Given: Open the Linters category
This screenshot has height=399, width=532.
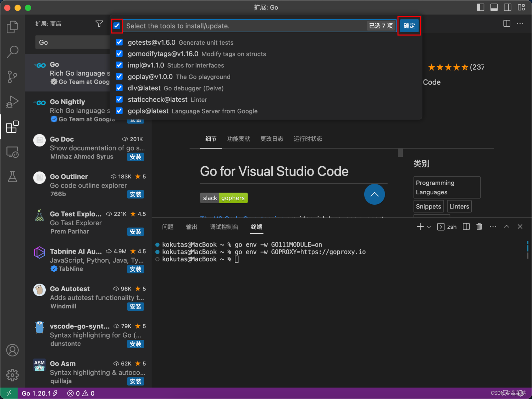Looking at the screenshot, I should pos(459,206).
